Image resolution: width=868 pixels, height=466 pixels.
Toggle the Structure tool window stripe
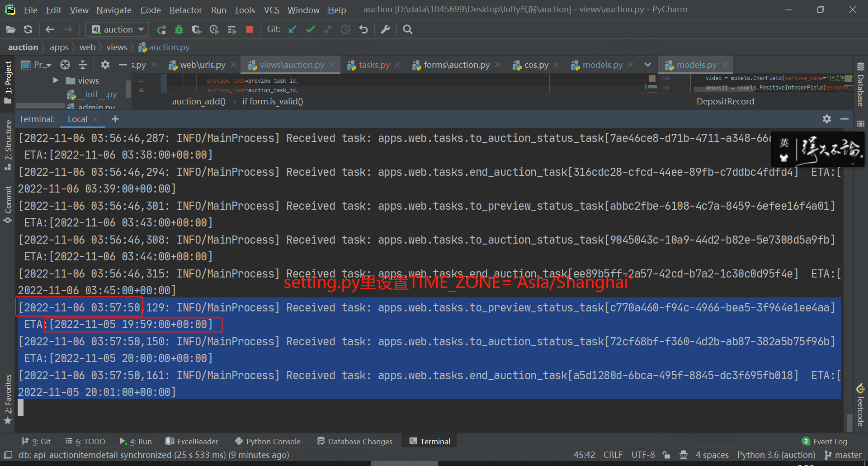(x=8, y=145)
